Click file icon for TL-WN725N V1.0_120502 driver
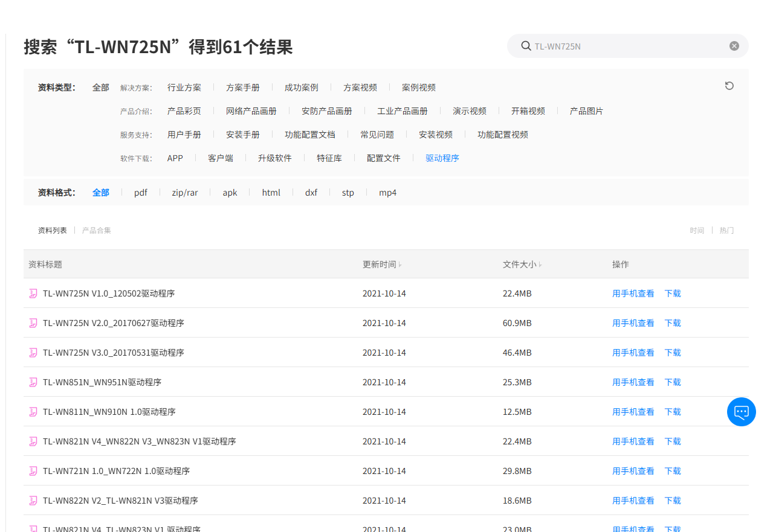773x532 pixels. (33, 293)
